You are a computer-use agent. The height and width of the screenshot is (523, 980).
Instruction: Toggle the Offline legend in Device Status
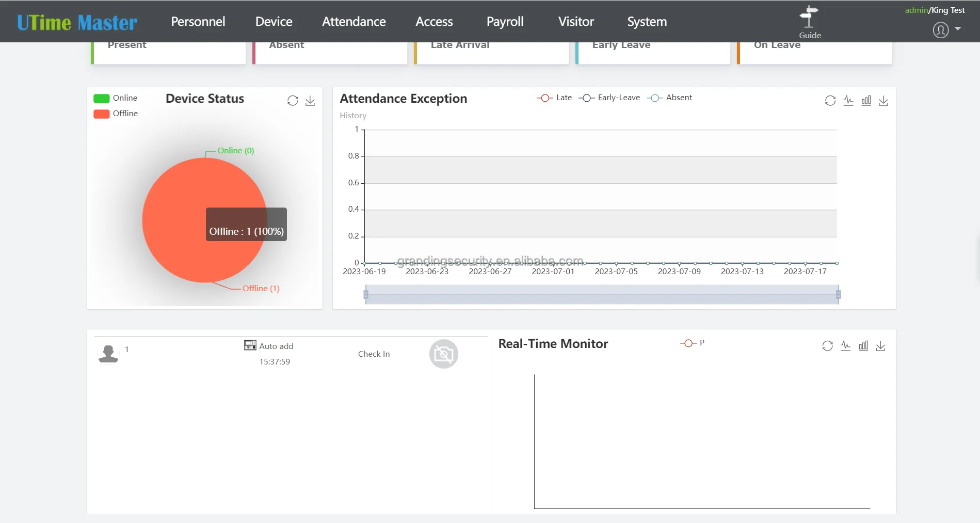tap(115, 114)
